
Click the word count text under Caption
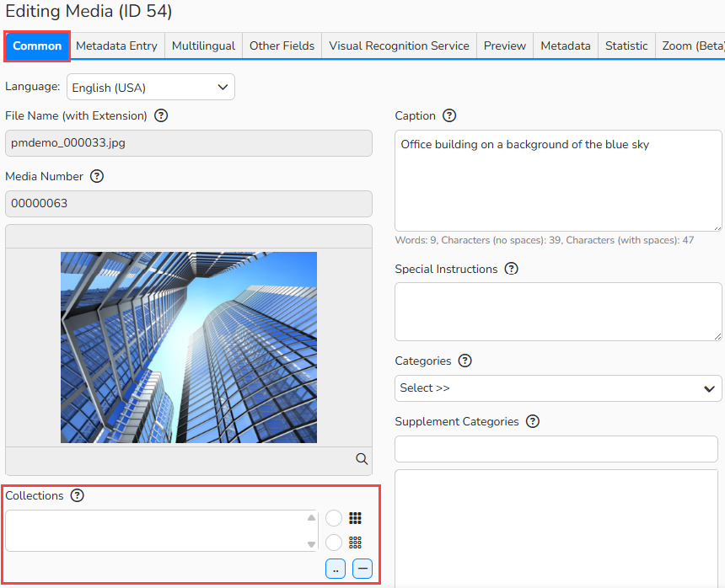click(545, 240)
